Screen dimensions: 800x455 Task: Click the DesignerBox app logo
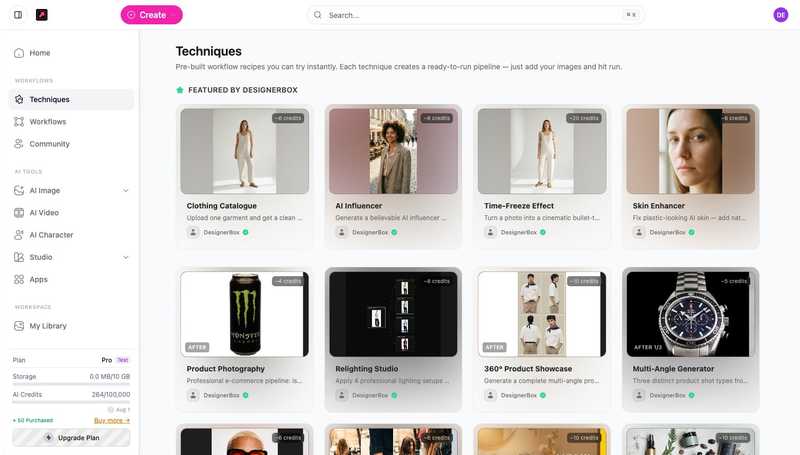[x=42, y=15]
